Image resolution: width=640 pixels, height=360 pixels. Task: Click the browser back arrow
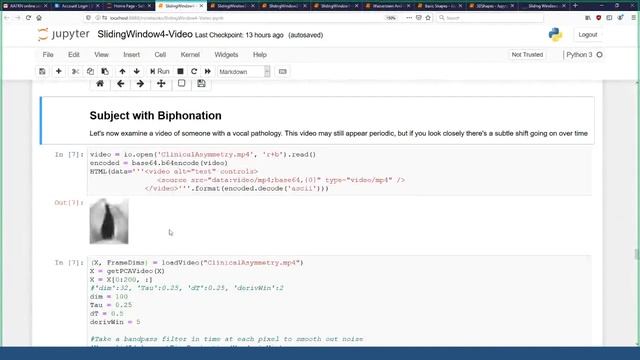coord(7,18)
